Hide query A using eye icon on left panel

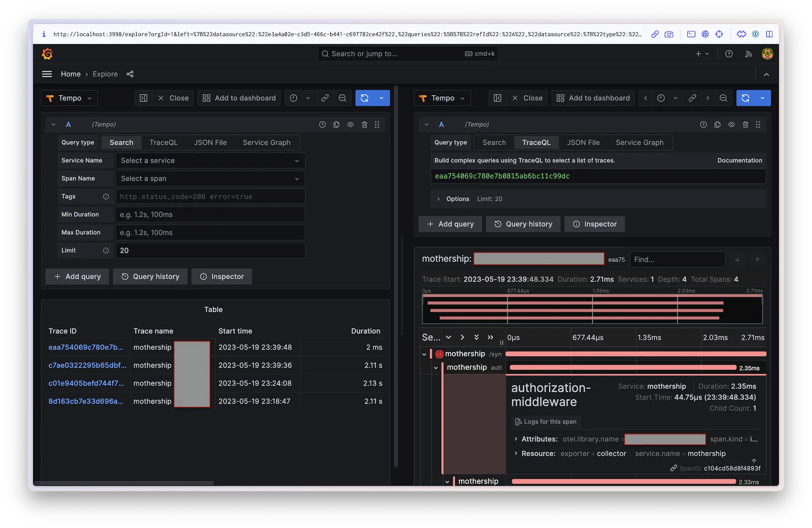point(350,124)
